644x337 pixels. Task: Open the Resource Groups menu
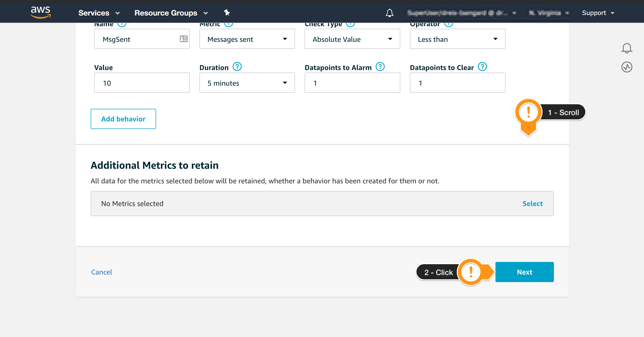pyautogui.click(x=171, y=13)
